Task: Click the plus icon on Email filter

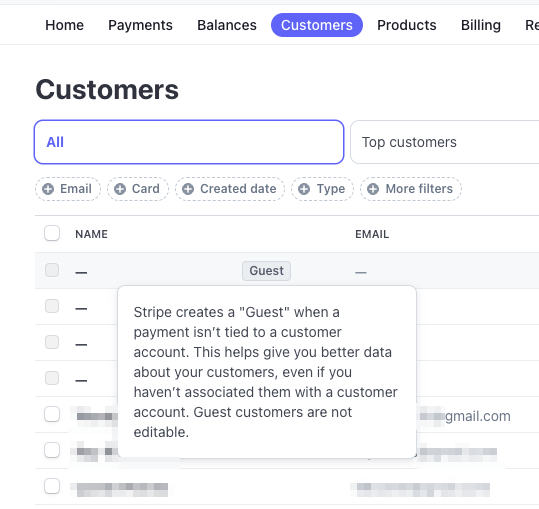Action: pos(48,189)
